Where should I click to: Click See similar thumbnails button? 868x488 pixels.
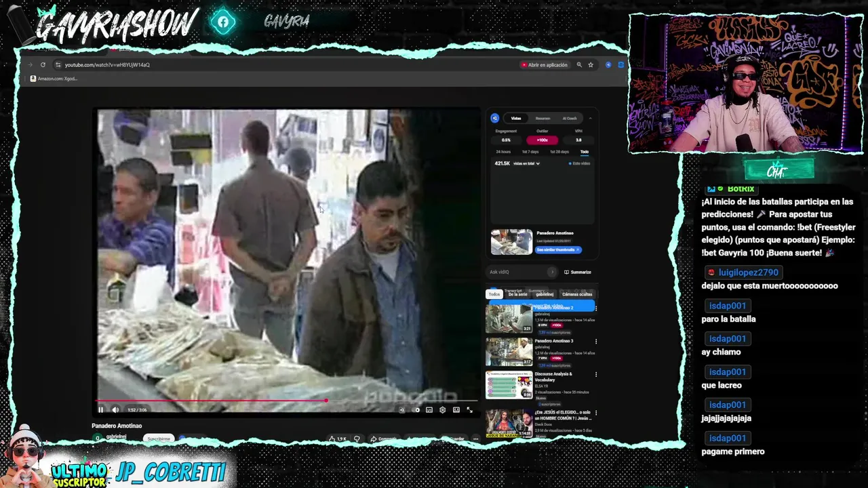(558, 249)
